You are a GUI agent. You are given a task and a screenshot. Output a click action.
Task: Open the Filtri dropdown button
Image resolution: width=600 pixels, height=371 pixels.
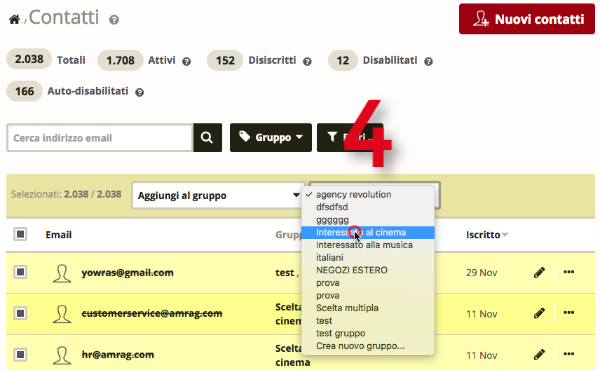tap(350, 137)
